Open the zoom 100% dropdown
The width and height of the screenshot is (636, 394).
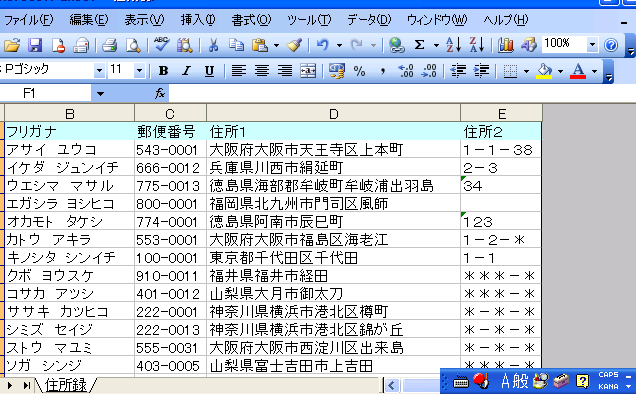tap(592, 44)
